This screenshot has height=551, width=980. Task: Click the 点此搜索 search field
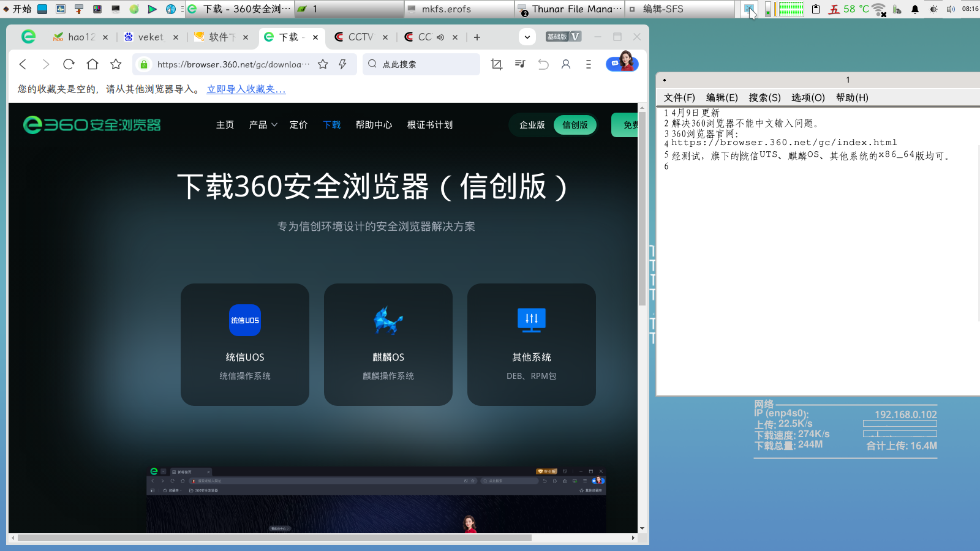coord(421,64)
